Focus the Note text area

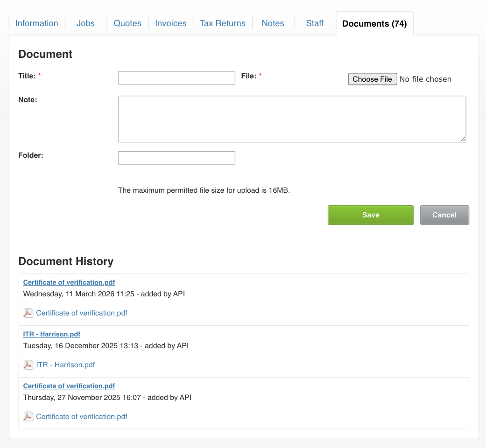[292, 119]
